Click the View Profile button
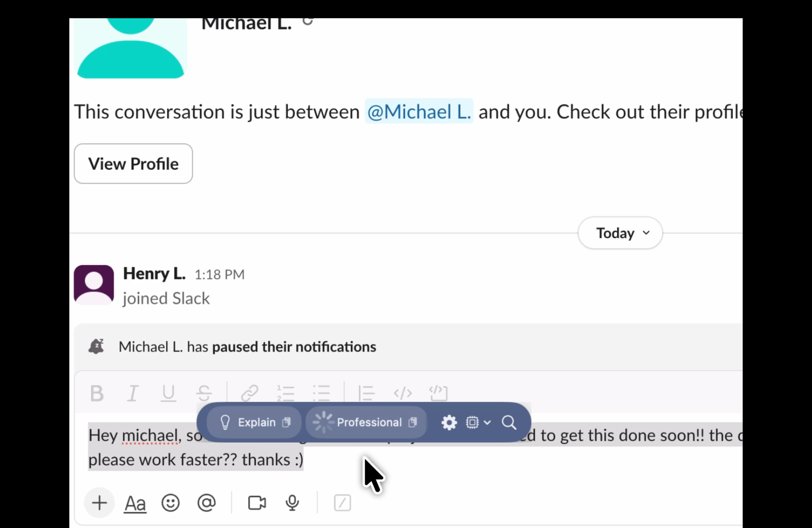This screenshot has width=812, height=528. click(133, 164)
